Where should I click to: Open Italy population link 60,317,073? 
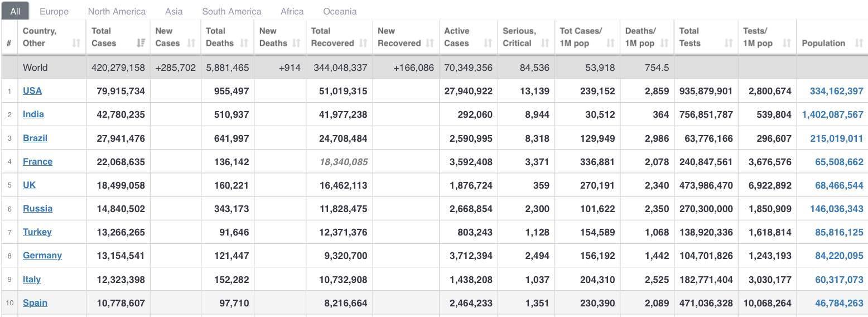pyautogui.click(x=839, y=279)
